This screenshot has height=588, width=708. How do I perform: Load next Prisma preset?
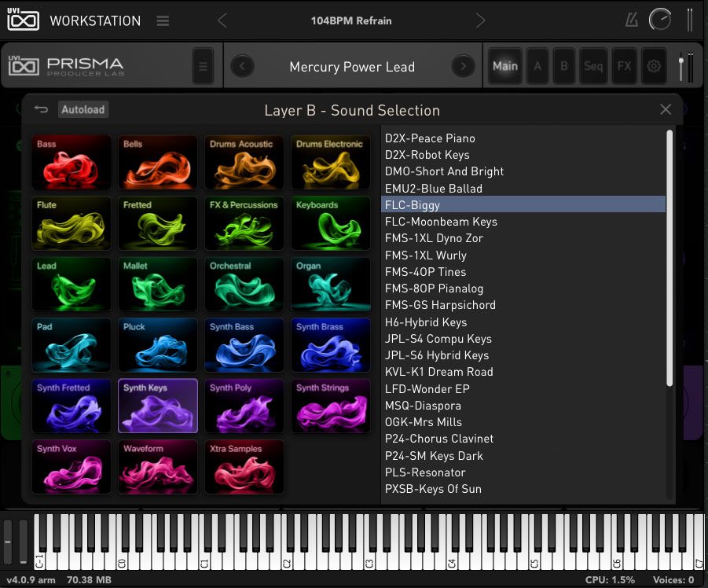[464, 66]
